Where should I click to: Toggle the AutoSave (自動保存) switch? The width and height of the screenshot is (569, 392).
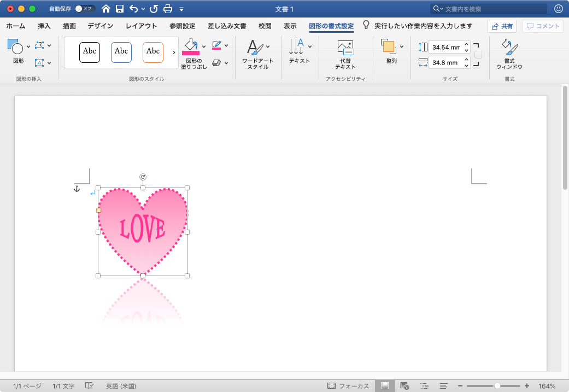click(x=85, y=9)
